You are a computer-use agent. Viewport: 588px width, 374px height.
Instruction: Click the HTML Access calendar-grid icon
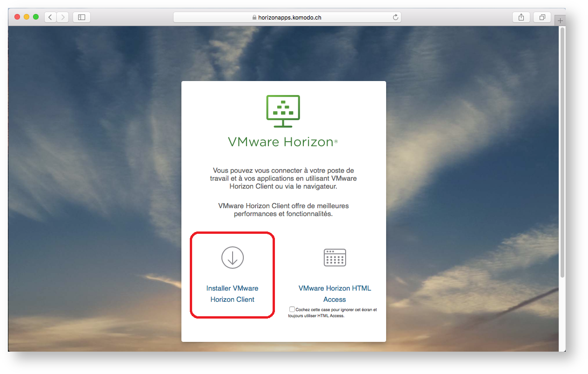pyautogui.click(x=335, y=257)
